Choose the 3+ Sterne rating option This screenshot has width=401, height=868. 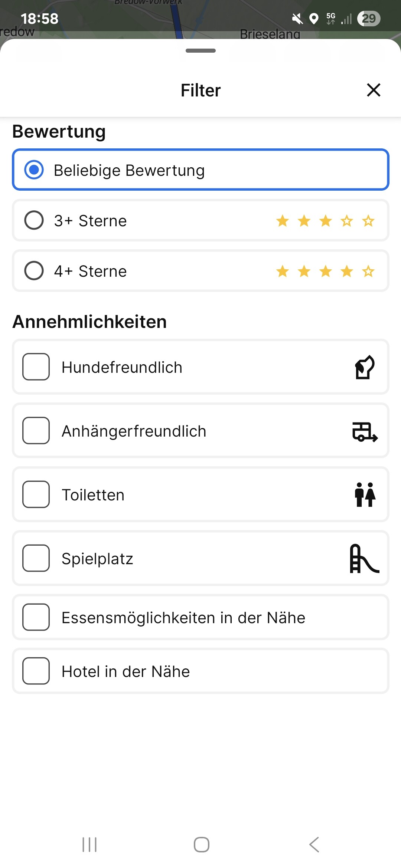pyautogui.click(x=34, y=220)
